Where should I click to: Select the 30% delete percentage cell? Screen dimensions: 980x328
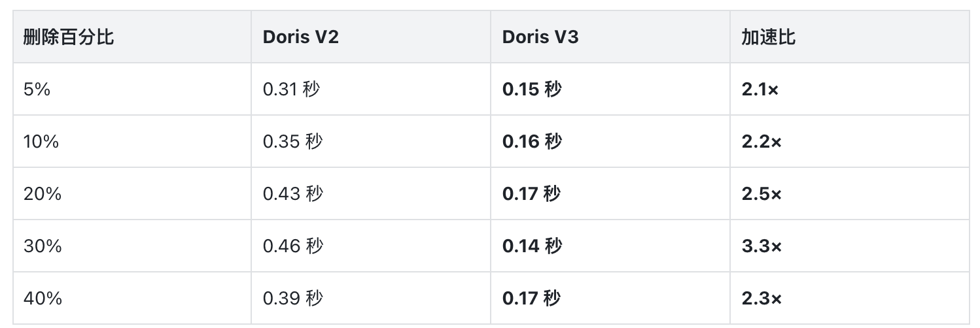click(x=132, y=246)
